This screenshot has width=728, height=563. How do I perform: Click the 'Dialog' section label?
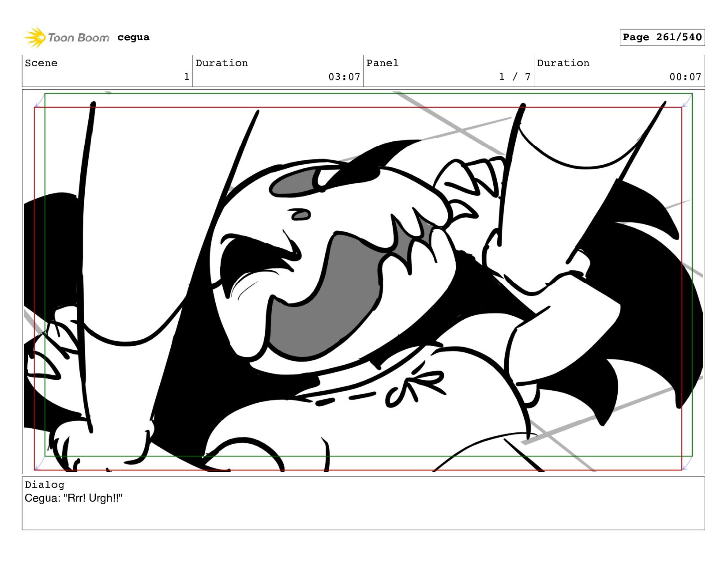(45, 485)
